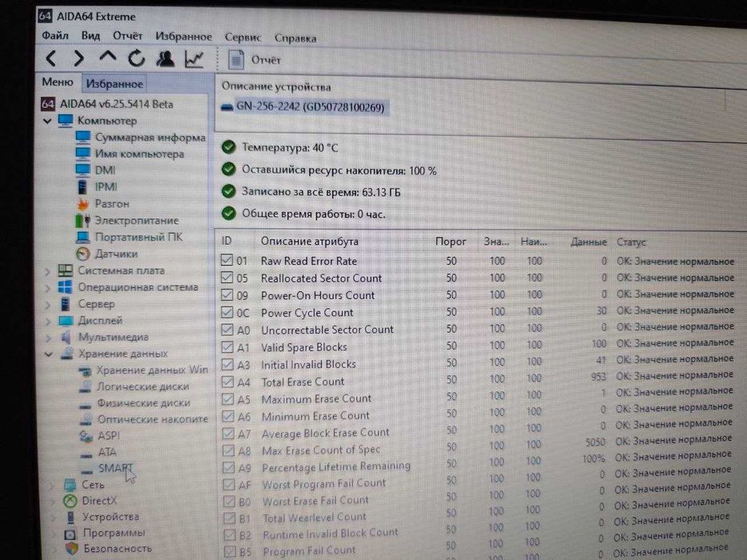The image size is (747, 560).
Task: Click the Back navigation arrow
Action: pyautogui.click(x=51, y=58)
